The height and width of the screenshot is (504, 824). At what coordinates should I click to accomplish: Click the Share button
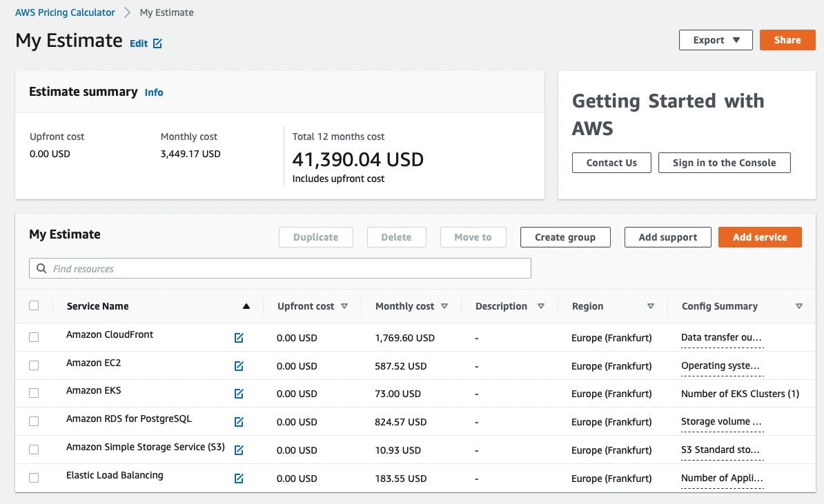click(787, 40)
